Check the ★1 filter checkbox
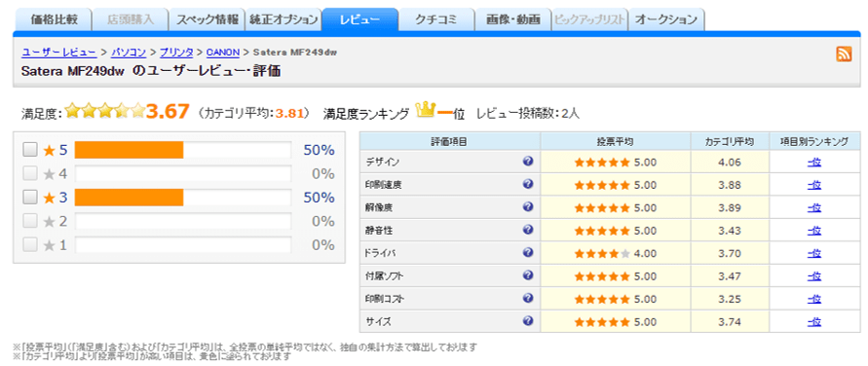Screen dimensions: 868x366 click(x=30, y=245)
